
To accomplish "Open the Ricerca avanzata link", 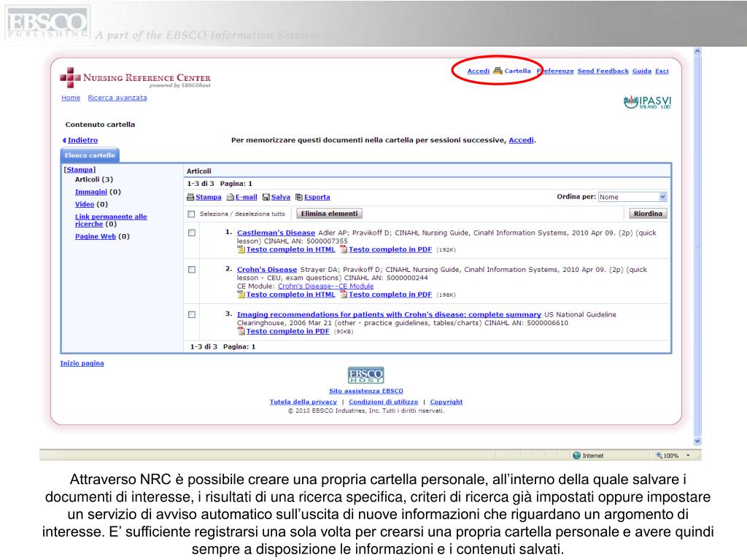I will 117,98.
